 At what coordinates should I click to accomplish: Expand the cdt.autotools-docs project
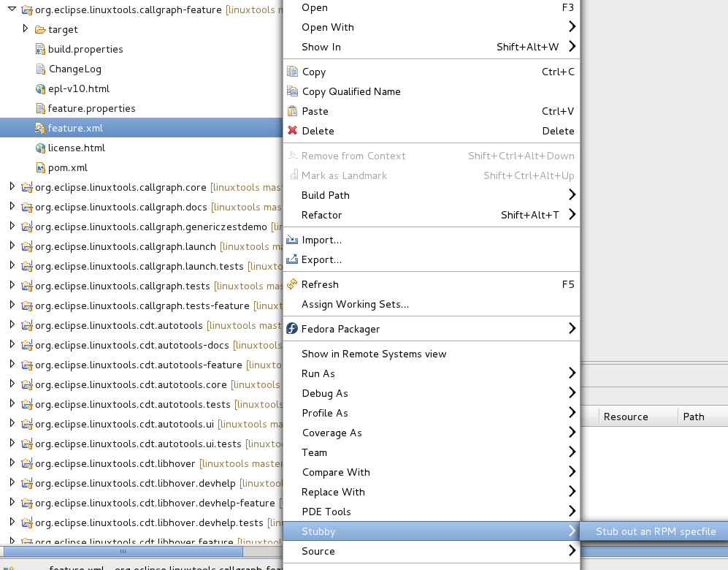pyautogui.click(x=12, y=344)
